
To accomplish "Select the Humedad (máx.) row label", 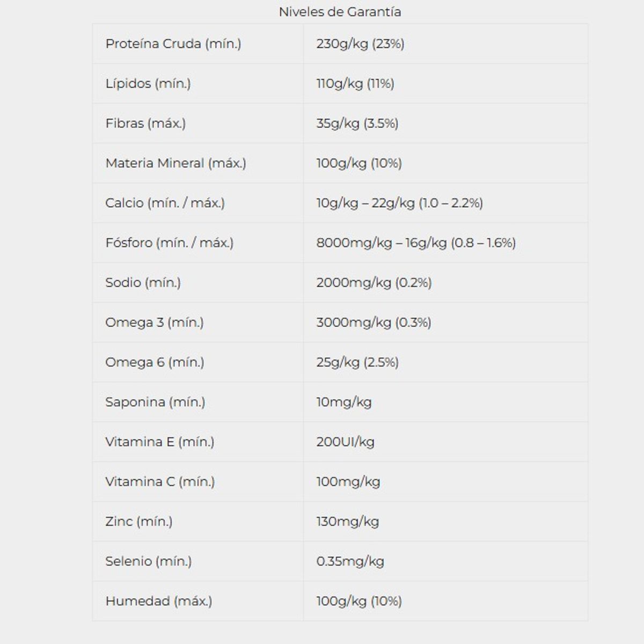I will [x=159, y=601].
